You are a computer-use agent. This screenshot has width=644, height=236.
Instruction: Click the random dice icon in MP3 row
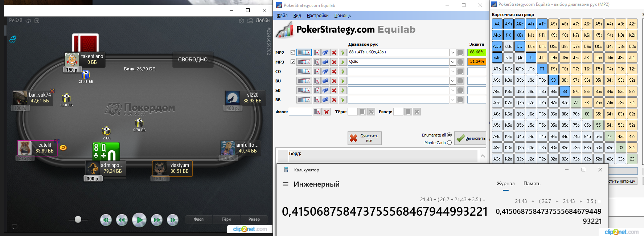point(325,62)
